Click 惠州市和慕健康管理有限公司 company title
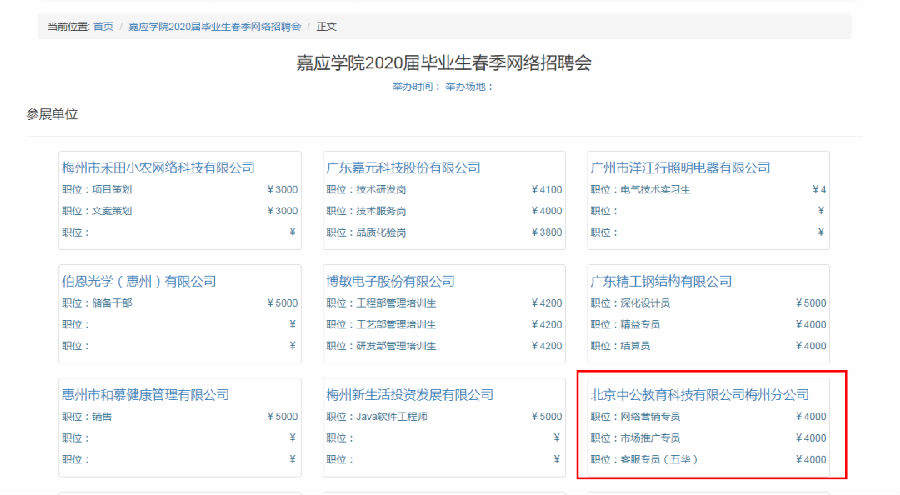The height and width of the screenshot is (495, 900). click(x=145, y=394)
